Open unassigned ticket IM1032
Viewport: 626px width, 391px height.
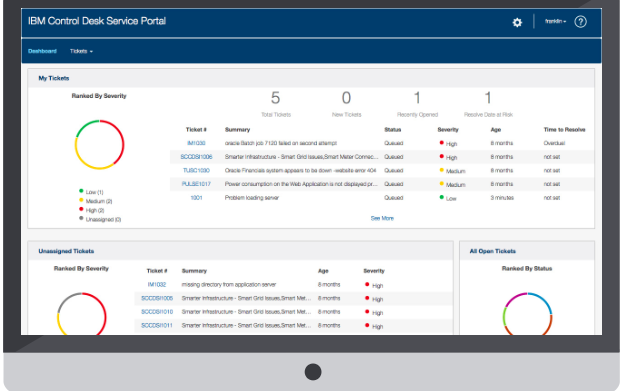156,284
